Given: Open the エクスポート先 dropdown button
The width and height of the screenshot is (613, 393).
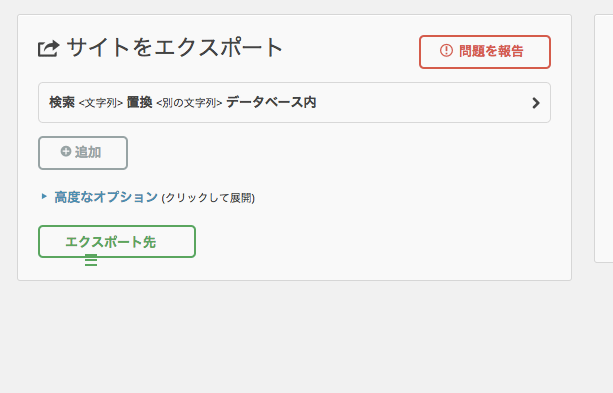Looking at the screenshot, I should [x=117, y=242].
